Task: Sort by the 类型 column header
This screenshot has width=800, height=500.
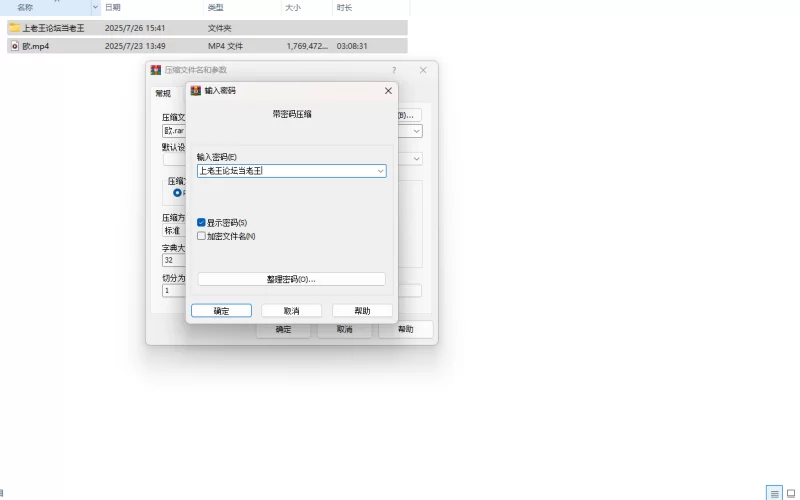Action: coord(216,7)
